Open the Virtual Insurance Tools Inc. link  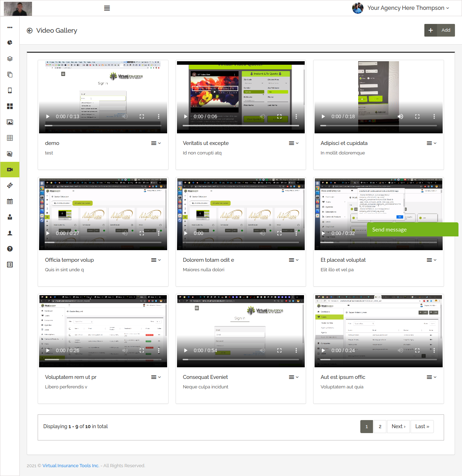click(x=71, y=465)
